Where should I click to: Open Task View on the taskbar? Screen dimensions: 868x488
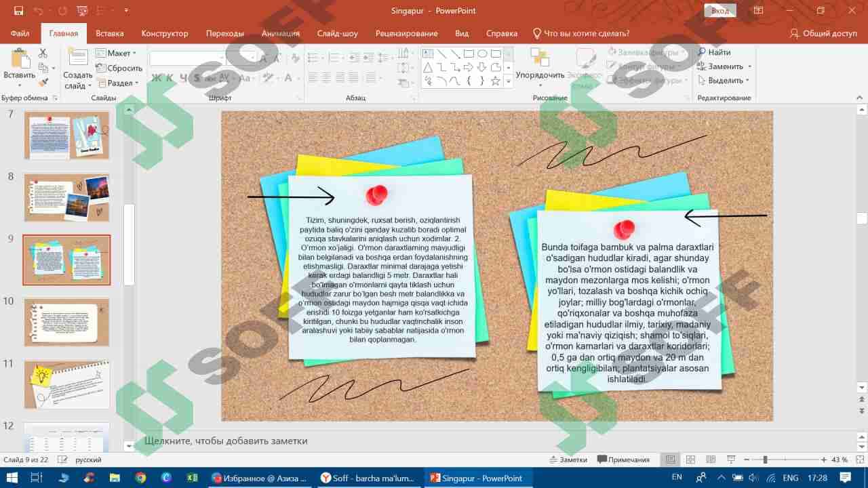tap(37, 478)
